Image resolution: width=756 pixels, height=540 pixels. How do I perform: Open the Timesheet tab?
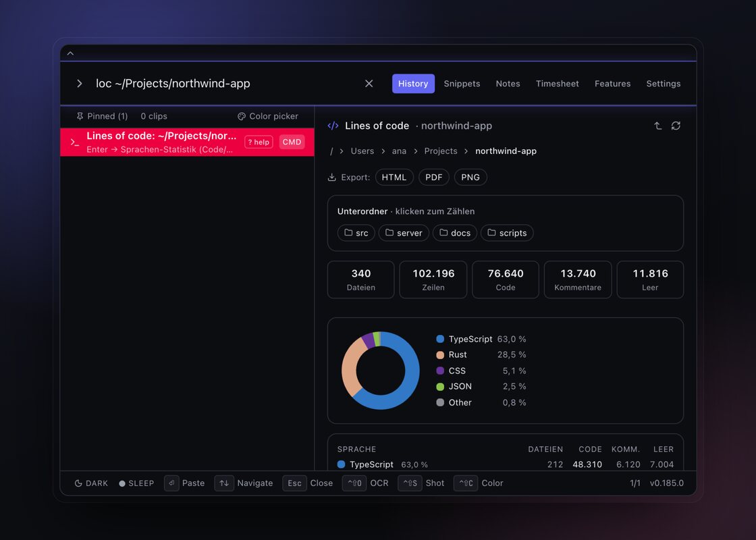click(x=558, y=84)
